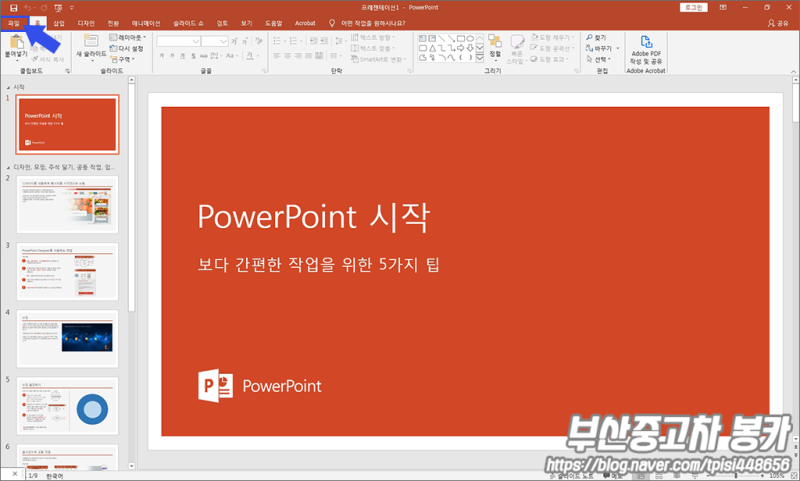Collapse the 시작 section in slide panel
The width and height of the screenshot is (800, 481).
click(x=8, y=88)
